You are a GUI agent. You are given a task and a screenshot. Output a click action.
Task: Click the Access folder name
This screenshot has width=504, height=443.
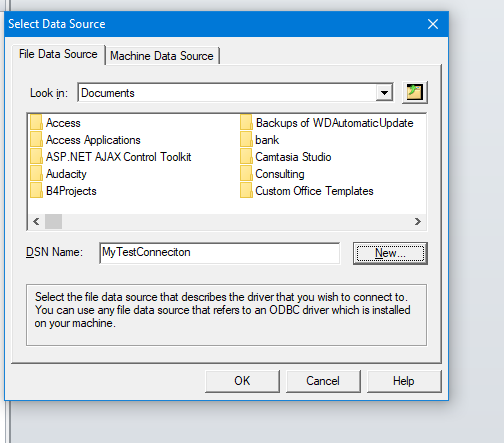coord(63,123)
